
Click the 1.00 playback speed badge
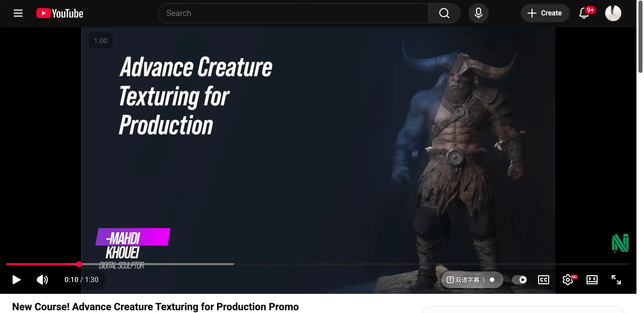(101, 41)
